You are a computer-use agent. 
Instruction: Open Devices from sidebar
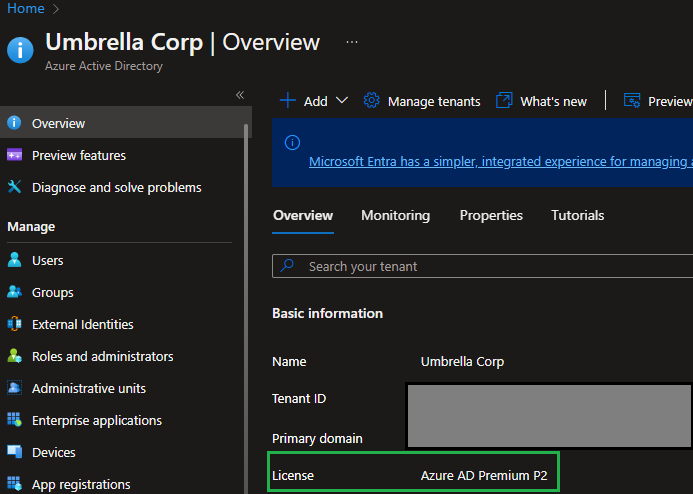pyautogui.click(x=53, y=452)
